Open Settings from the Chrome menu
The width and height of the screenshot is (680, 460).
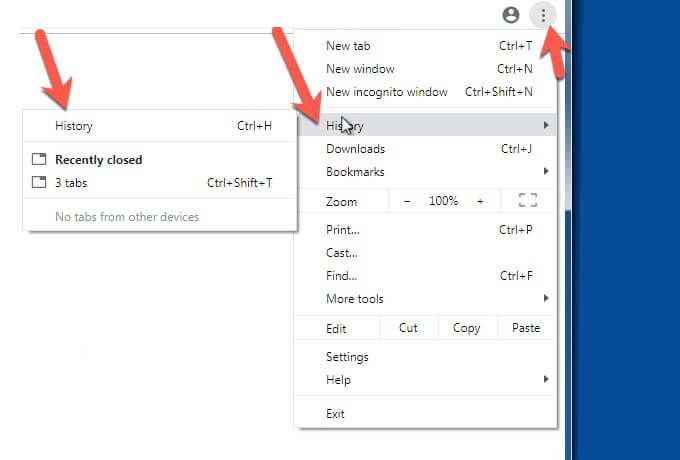347,357
